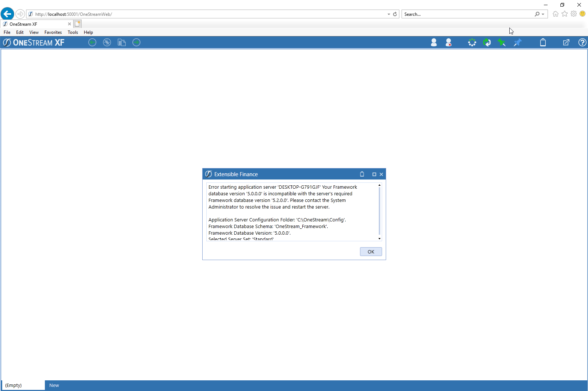This screenshot has width=588, height=391.
Task: Click the address bar URL field
Action: pyautogui.click(x=206, y=14)
